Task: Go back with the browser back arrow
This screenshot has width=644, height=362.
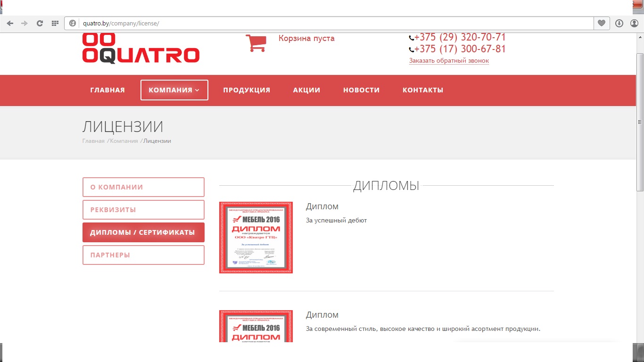Action: pyautogui.click(x=10, y=23)
